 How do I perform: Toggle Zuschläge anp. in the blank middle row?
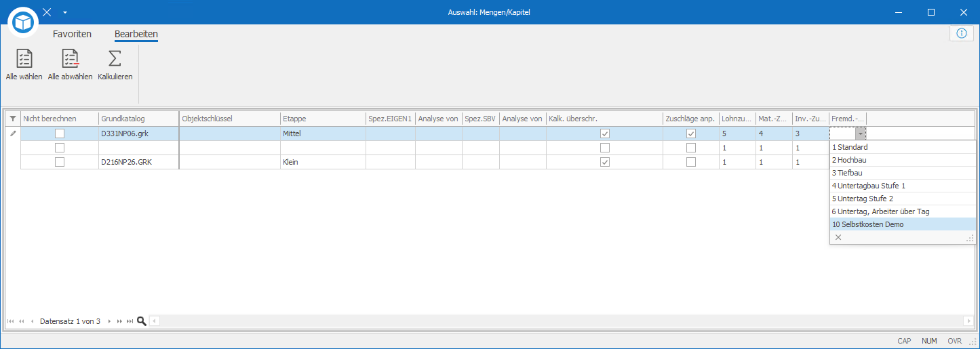691,148
